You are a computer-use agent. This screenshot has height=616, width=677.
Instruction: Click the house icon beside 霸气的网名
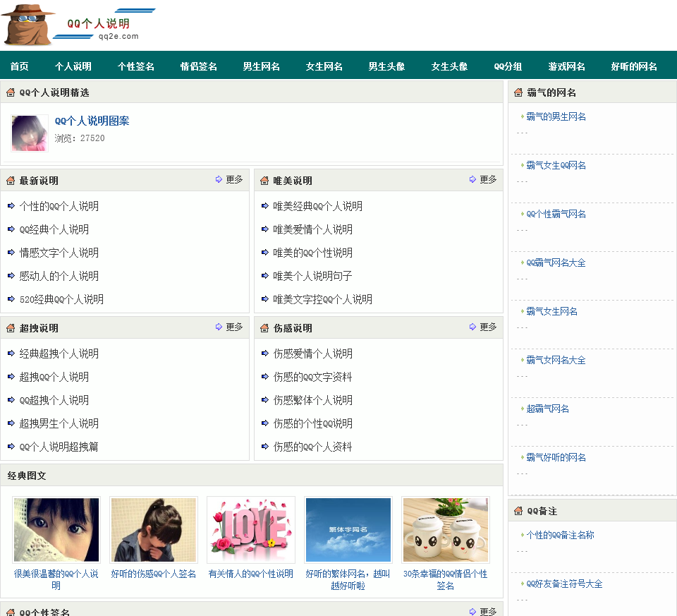[x=518, y=92]
